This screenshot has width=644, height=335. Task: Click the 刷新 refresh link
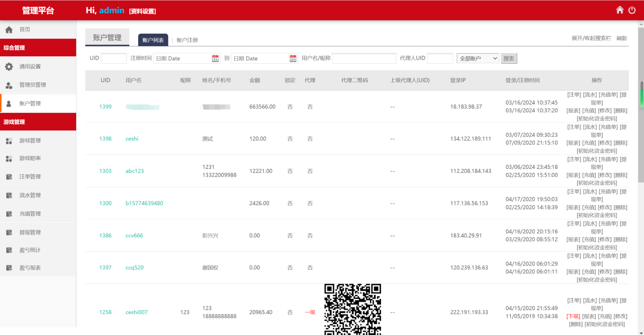pyautogui.click(x=621, y=38)
